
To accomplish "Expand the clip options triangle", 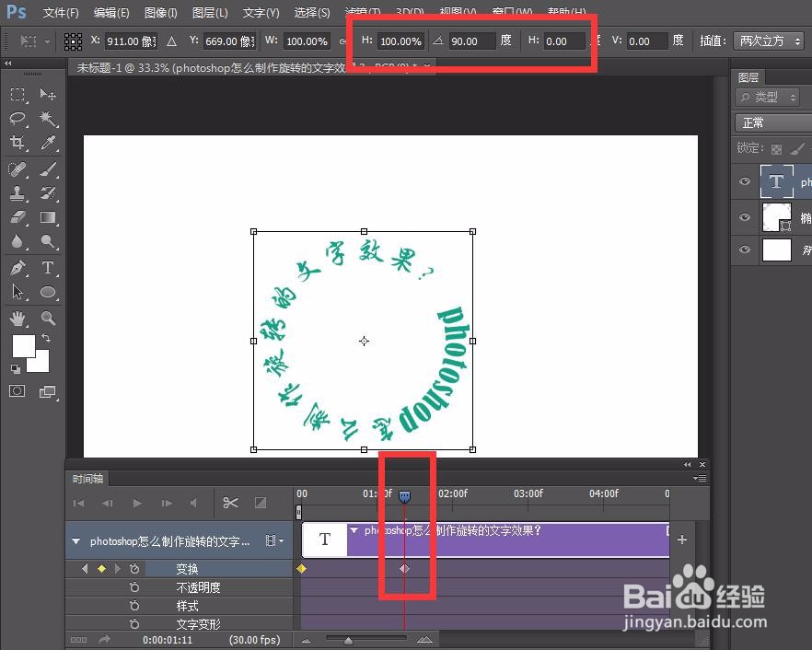I will pyautogui.click(x=354, y=530).
